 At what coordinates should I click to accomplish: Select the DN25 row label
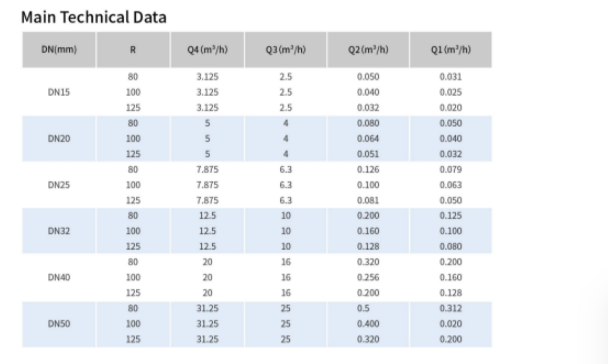pos(59,185)
